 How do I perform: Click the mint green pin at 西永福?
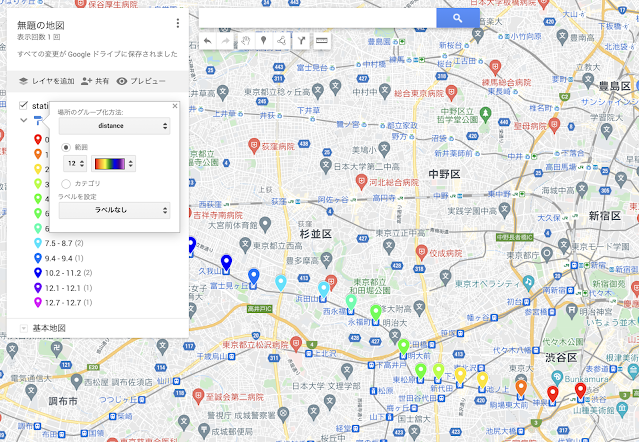tap(351, 302)
